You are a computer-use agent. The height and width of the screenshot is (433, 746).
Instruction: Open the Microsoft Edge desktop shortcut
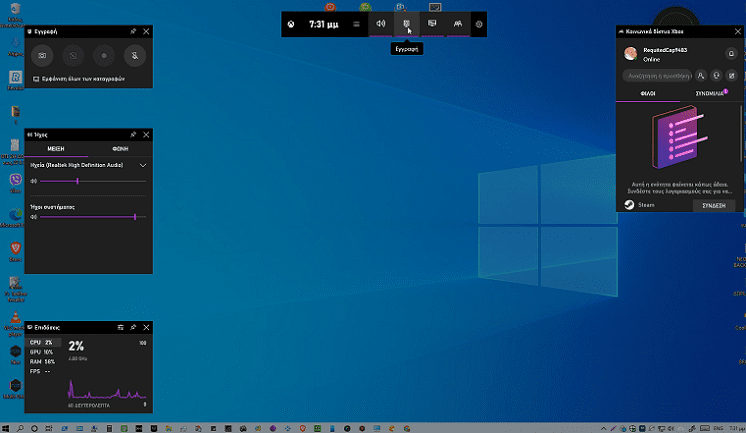click(15, 217)
